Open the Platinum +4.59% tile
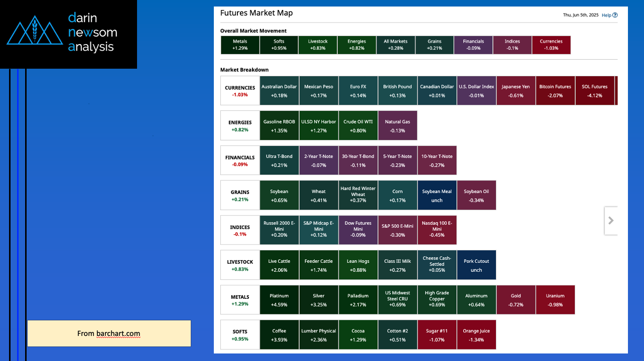Image resolution: width=644 pixels, height=361 pixels. coord(279,300)
